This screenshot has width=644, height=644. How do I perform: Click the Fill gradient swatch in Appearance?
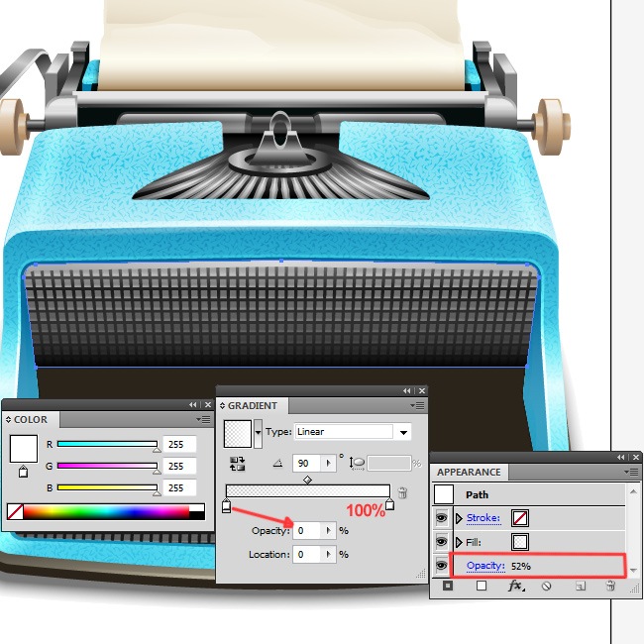coord(520,542)
